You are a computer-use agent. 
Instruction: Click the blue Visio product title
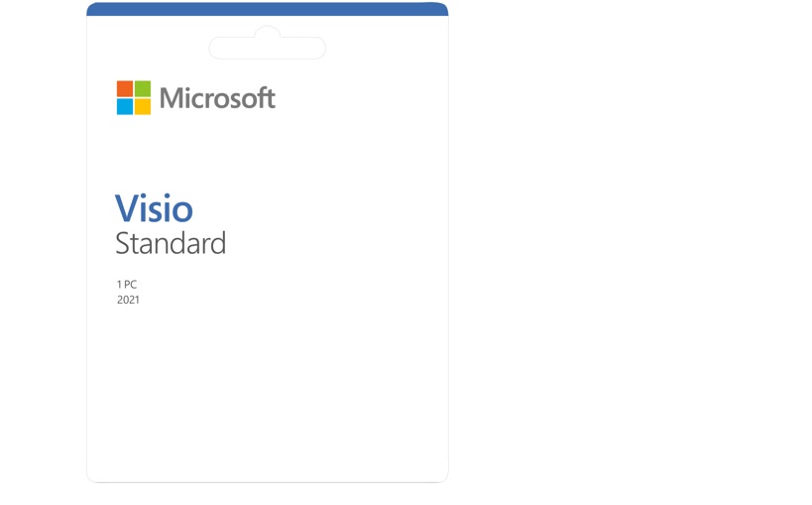pos(154,208)
